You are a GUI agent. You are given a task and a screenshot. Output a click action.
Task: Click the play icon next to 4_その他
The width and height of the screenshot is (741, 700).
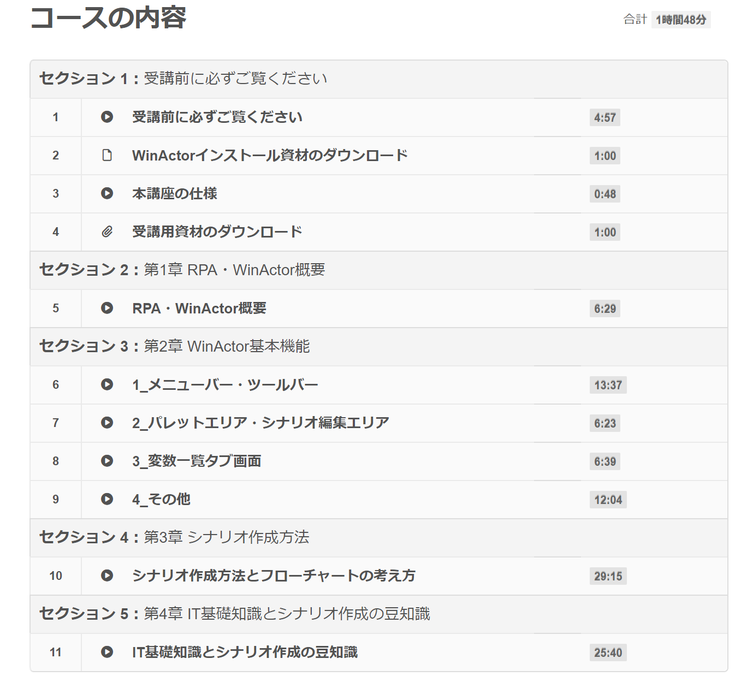point(107,499)
